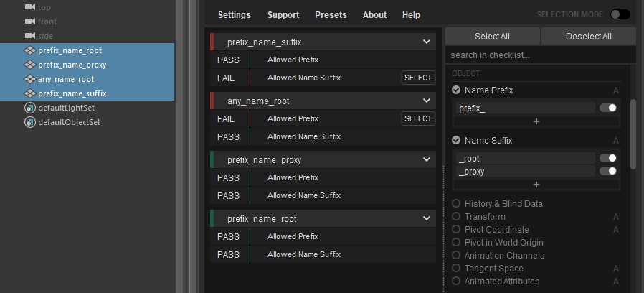Screen dimensions: 644x293
Task: Click plus icon under Name Suffix entries
Action: pos(536,185)
